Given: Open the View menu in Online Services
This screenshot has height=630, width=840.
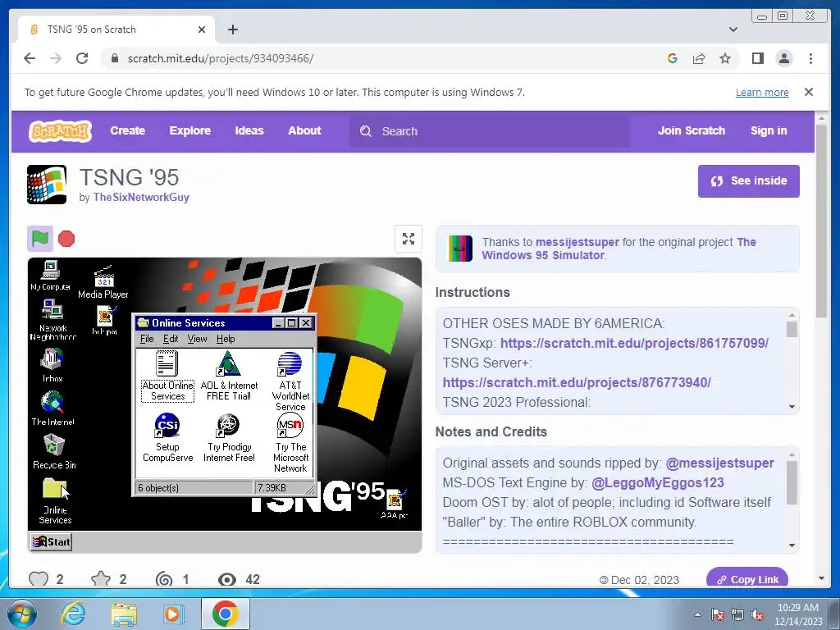Looking at the screenshot, I should click(197, 339).
